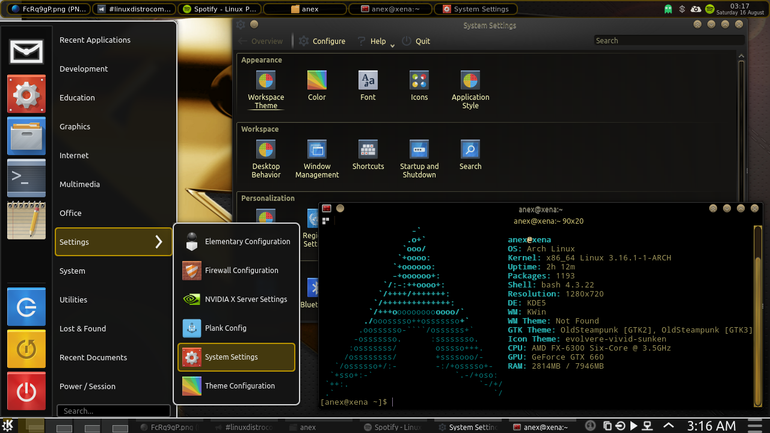Open the Graphics category
770x433 pixels.
[x=113, y=127]
